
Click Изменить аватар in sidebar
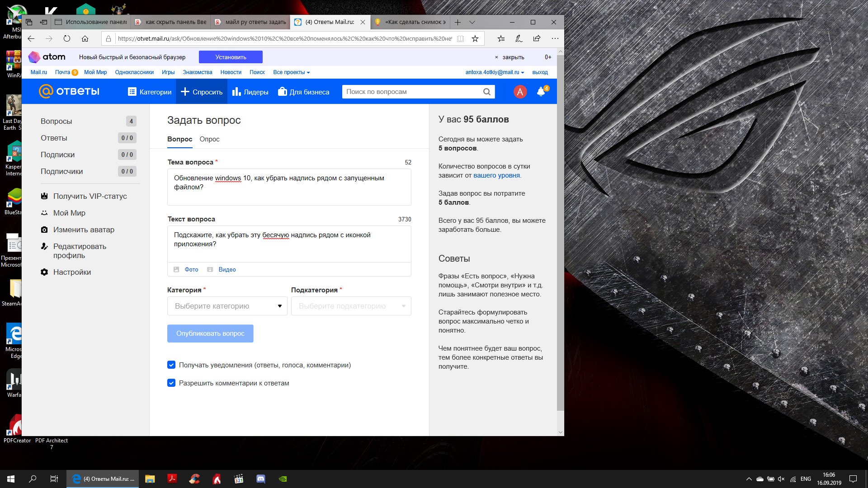[84, 230]
